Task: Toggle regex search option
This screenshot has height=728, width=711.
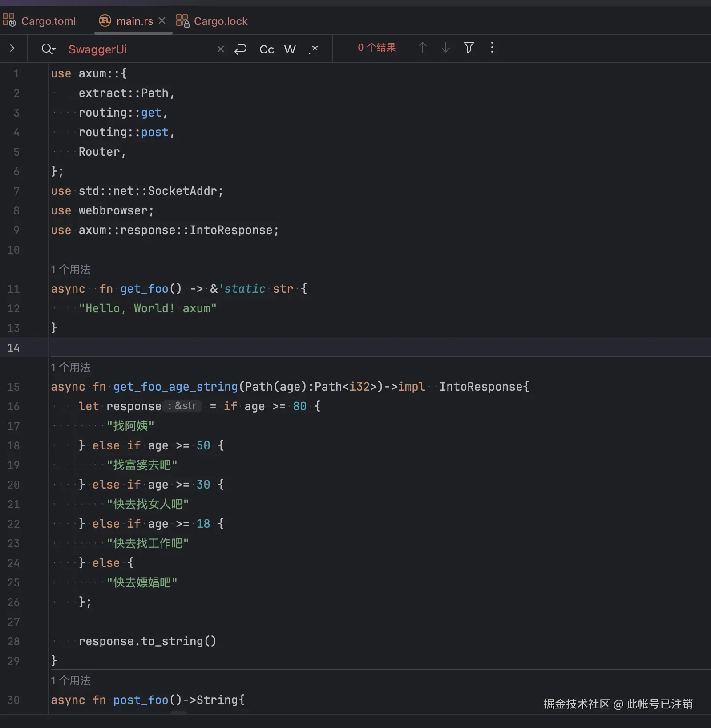Action: [313, 49]
